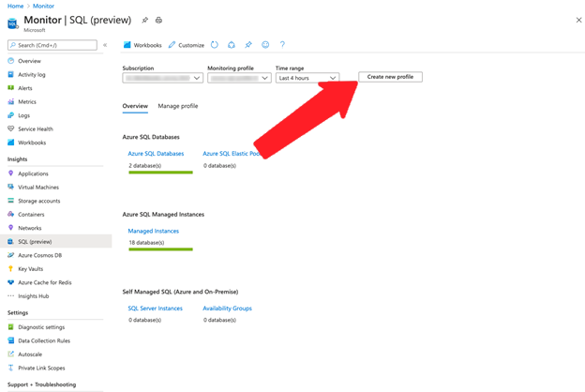Open Private Link Scopes
585x392 pixels.
click(x=41, y=369)
